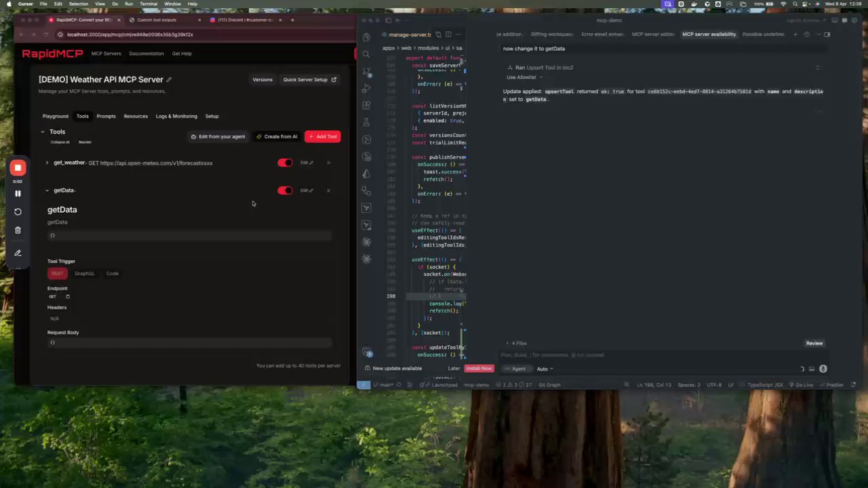
Task: Reload the browser page
Action: click(x=45, y=35)
